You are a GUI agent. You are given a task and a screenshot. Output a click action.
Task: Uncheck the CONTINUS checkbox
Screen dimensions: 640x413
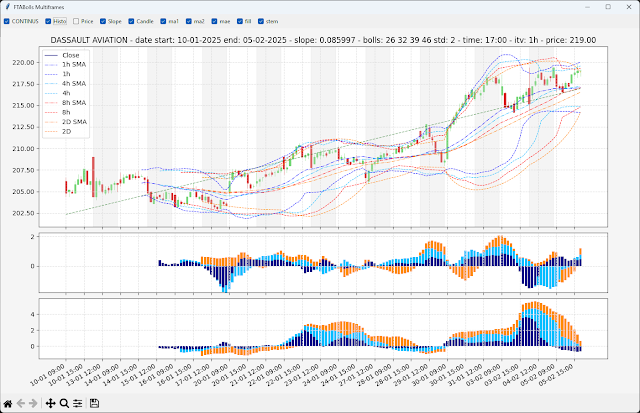[6, 20]
